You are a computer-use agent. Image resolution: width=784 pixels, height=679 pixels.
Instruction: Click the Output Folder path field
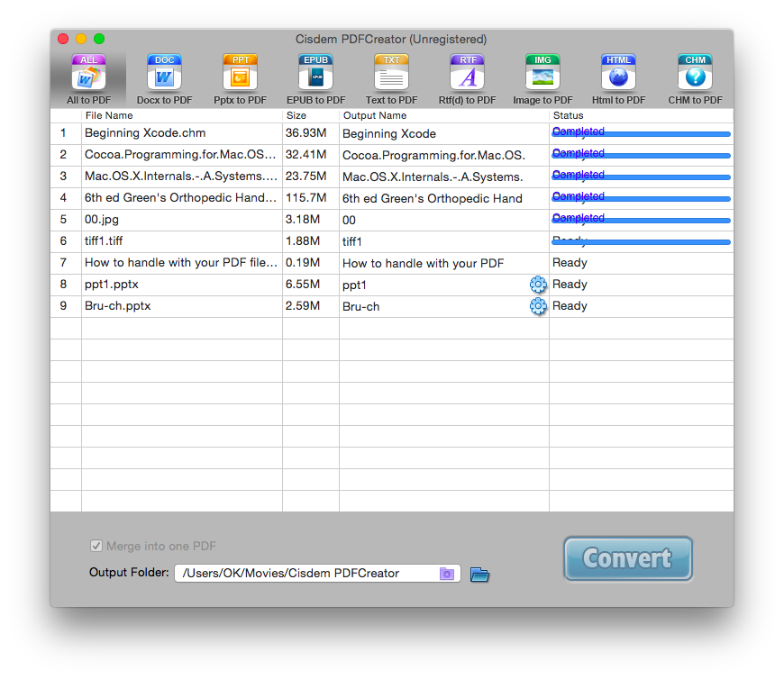click(317, 573)
